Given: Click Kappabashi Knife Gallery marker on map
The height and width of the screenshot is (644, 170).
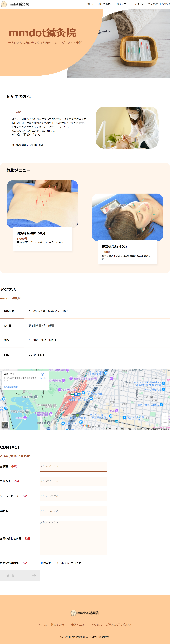Looking at the screenshot, I should (x=164, y=383).
